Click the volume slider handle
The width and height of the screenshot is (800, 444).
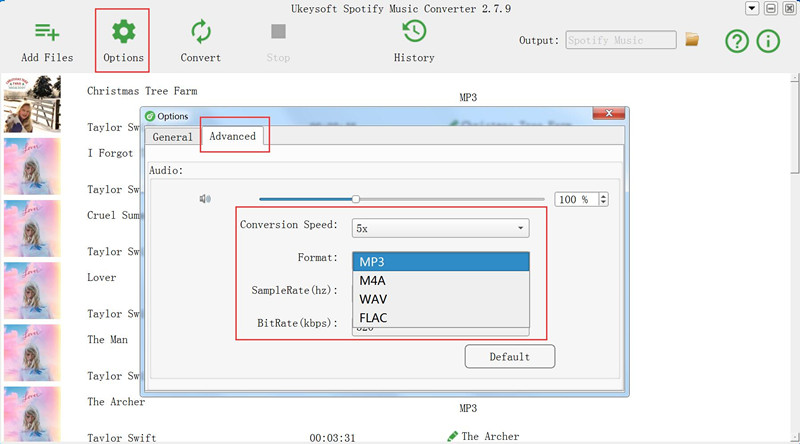pyautogui.click(x=356, y=199)
